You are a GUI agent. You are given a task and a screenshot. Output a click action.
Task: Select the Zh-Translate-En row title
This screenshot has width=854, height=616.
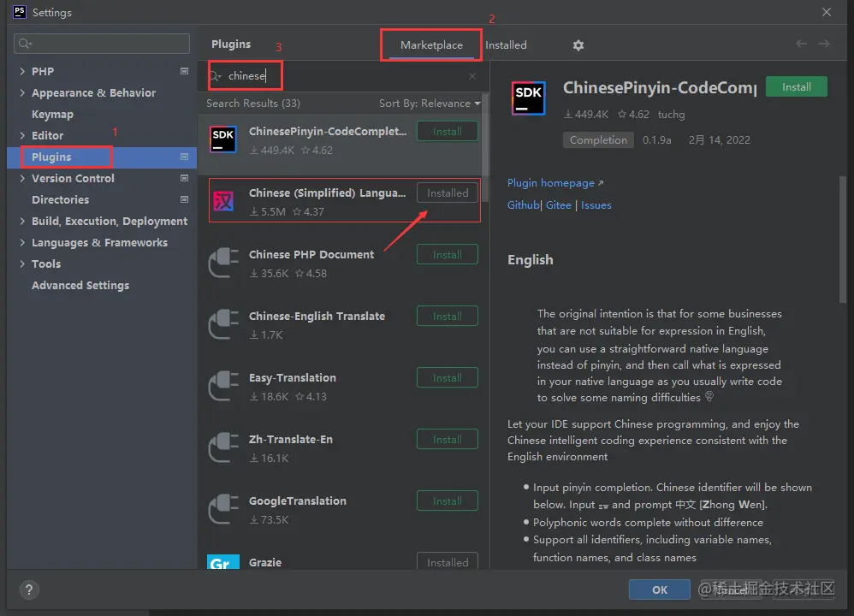pos(290,439)
